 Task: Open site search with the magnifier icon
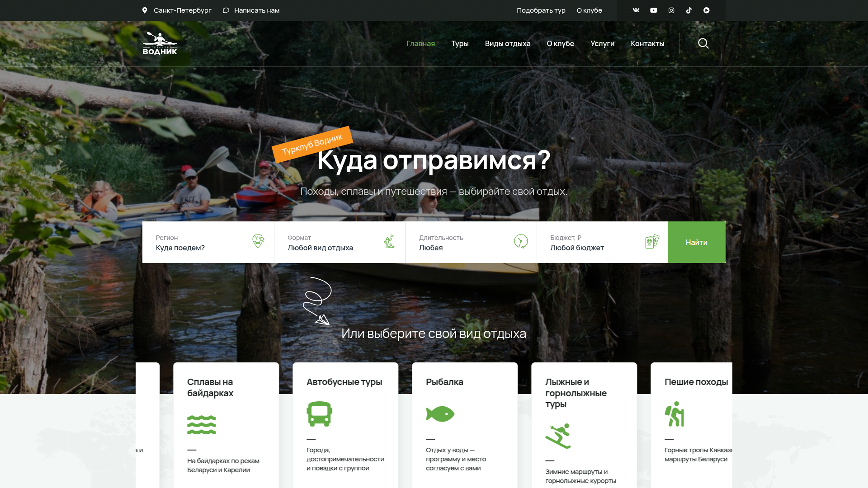pyautogui.click(x=703, y=43)
